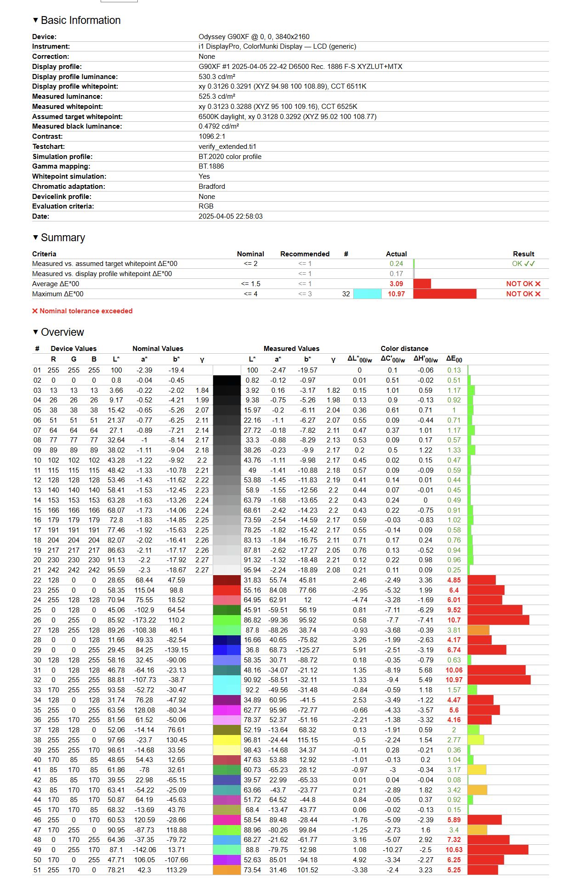Click the gamma mapping value 'BT.1886'

pyautogui.click(x=211, y=166)
